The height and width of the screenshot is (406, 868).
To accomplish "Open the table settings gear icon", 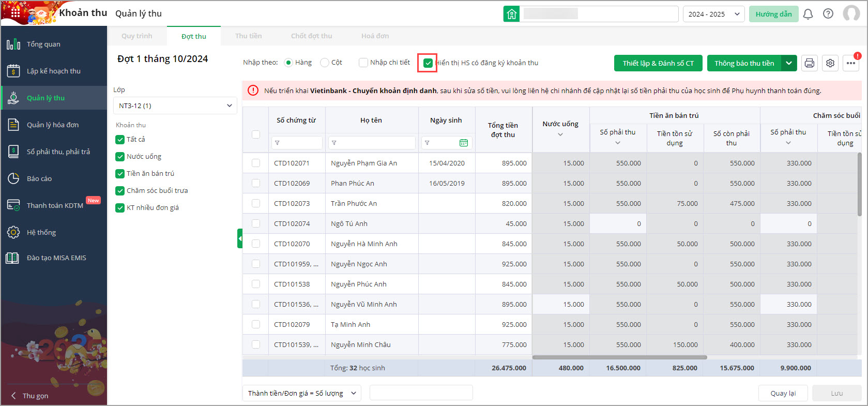I will tap(830, 63).
